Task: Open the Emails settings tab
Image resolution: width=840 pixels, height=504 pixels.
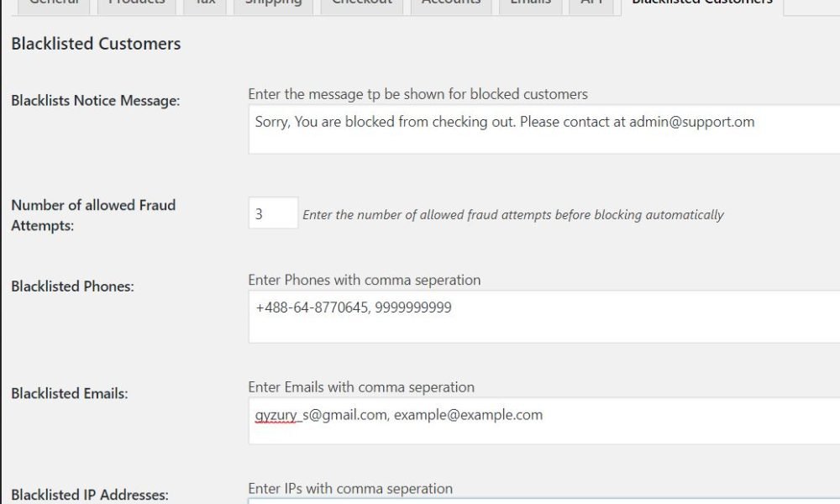Action: tap(530, 5)
